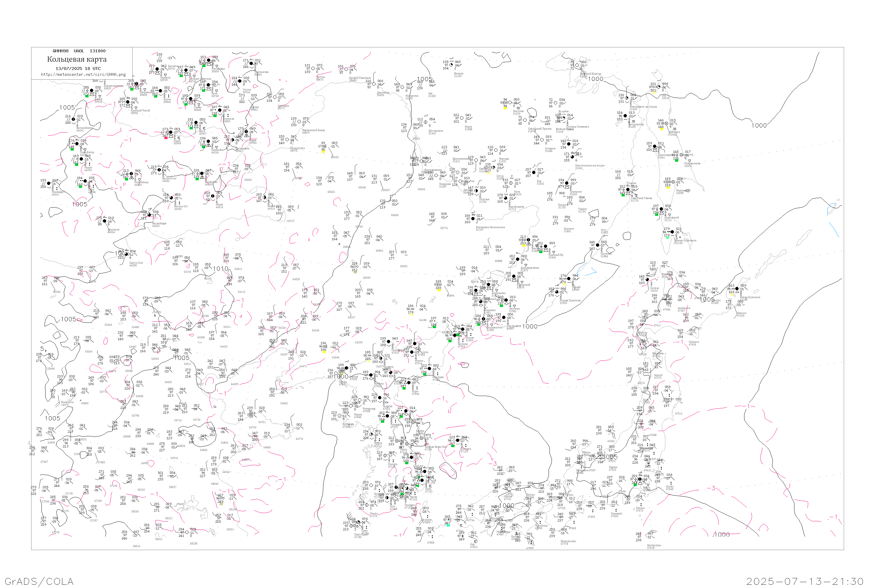Click the 1010 isobar label

click(x=220, y=269)
